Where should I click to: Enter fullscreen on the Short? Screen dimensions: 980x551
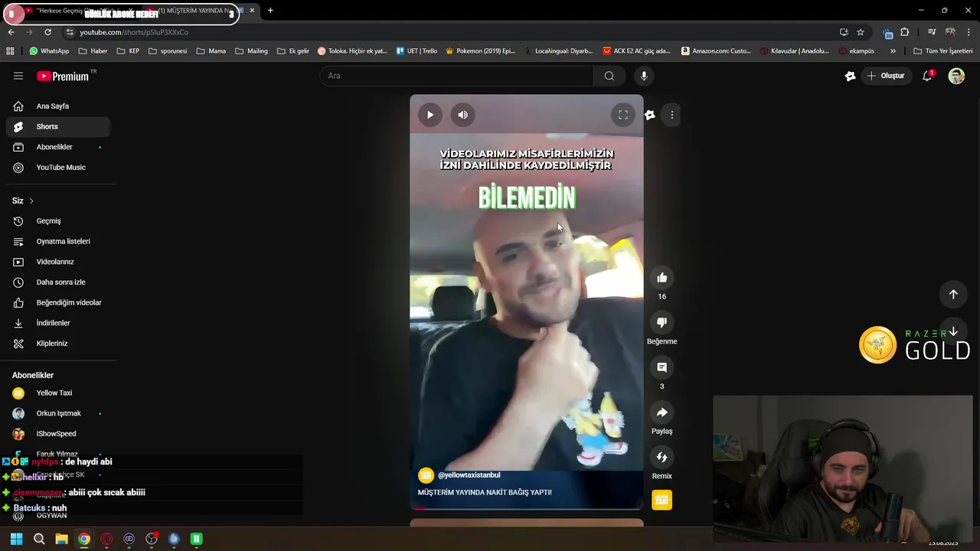coord(623,115)
